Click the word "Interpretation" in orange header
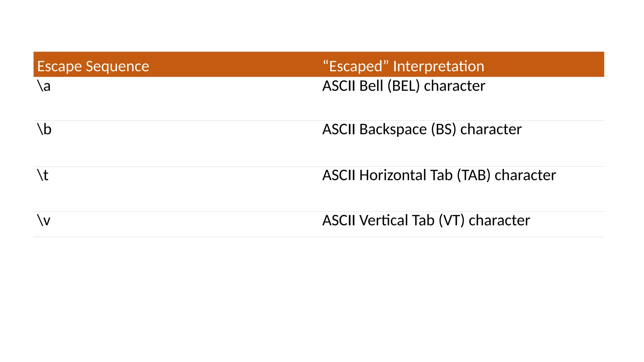 tap(438, 66)
